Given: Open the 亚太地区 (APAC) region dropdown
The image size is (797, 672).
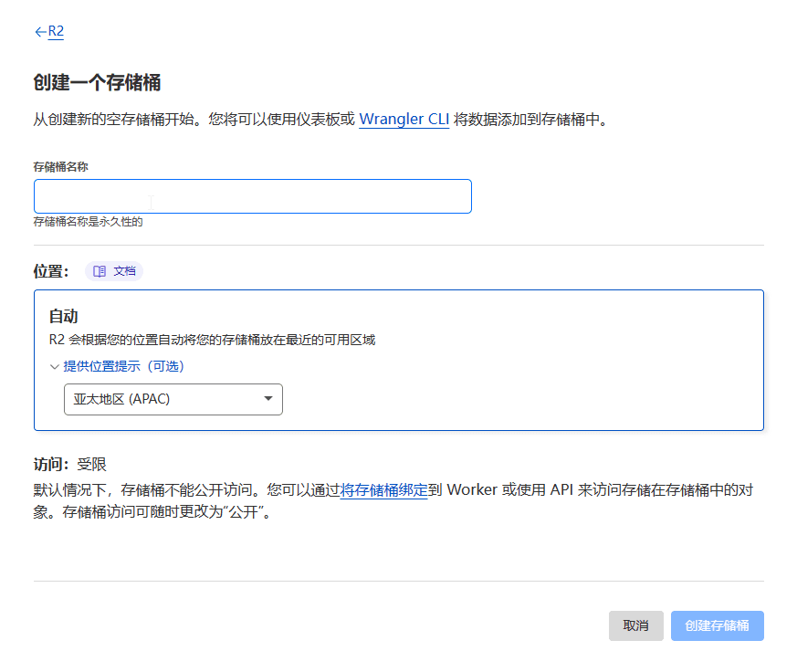Looking at the screenshot, I should coord(173,399).
